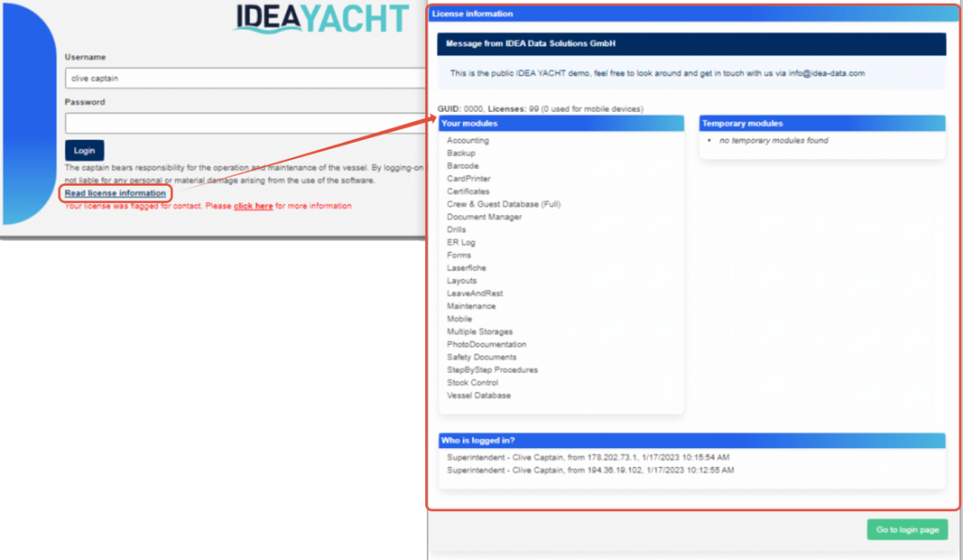This screenshot has width=963, height=560.
Task: Select login entry from 194.36.19.102
Action: (591, 471)
